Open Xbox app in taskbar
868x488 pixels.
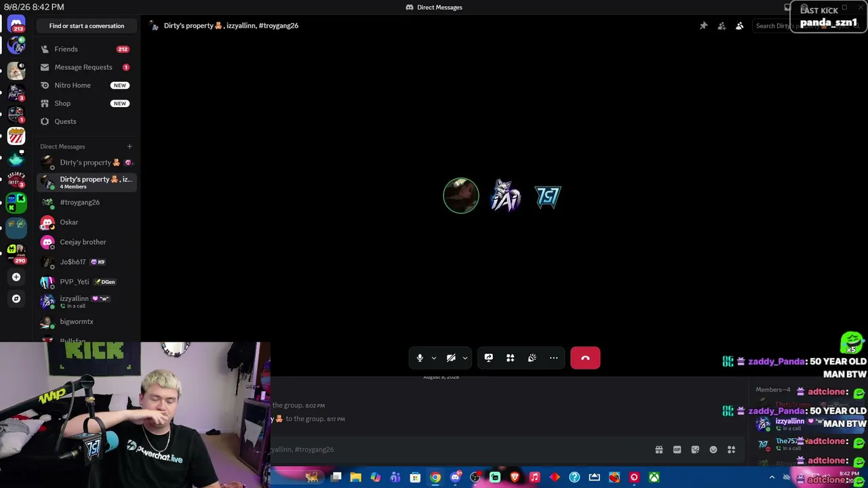[654, 477]
